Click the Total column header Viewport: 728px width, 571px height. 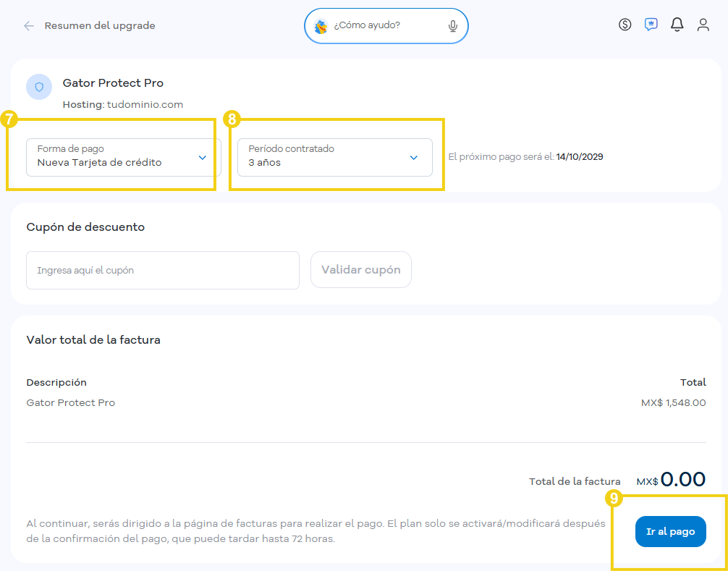tap(693, 383)
